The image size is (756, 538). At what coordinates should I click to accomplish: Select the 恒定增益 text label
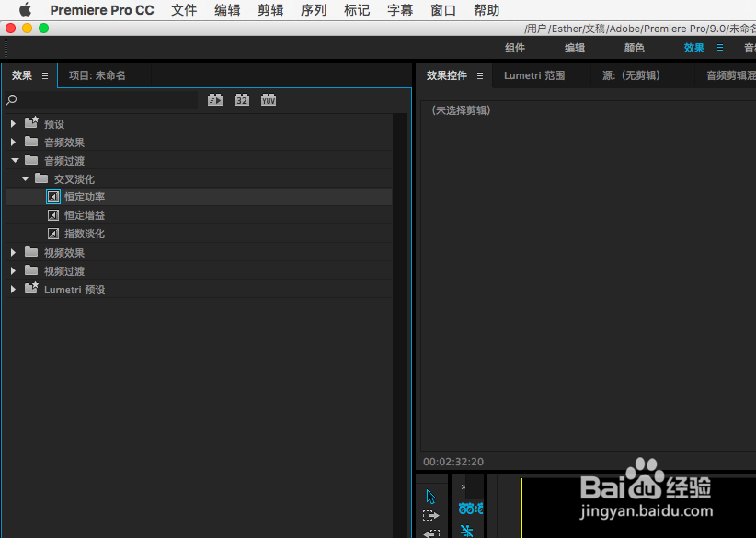(85, 215)
